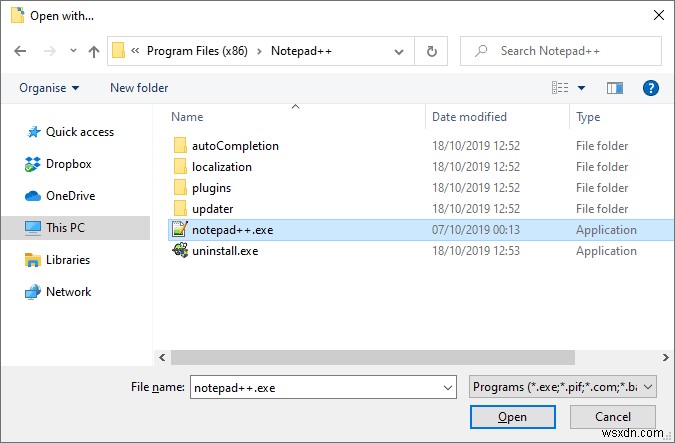
Task: Click the Cancel button
Action: pyautogui.click(x=613, y=417)
